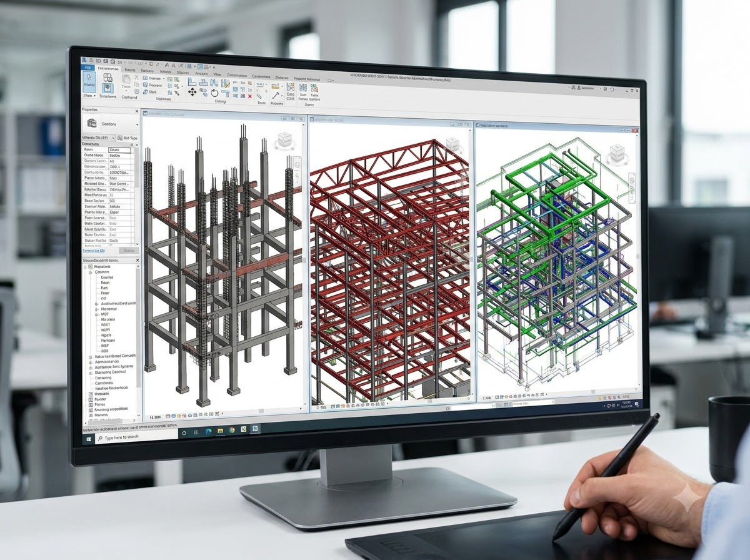This screenshot has height=560, width=750.
Task: Click the greyed Apply button in Properties
Action: (129, 251)
